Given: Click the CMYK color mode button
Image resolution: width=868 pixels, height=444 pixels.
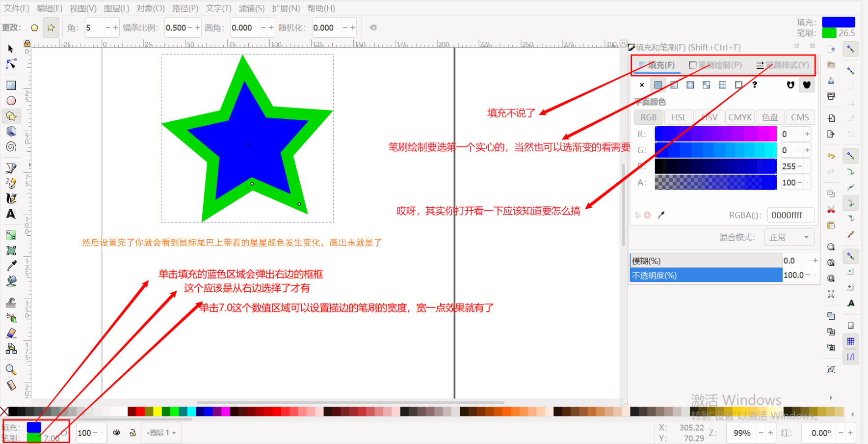Looking at the screenshot, I should 739,117.
